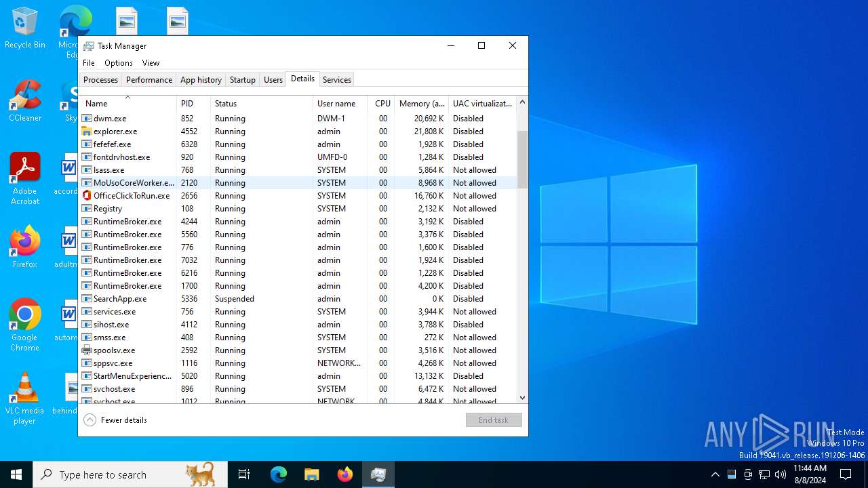Sort by the CPU column header

tap(381, 104)
